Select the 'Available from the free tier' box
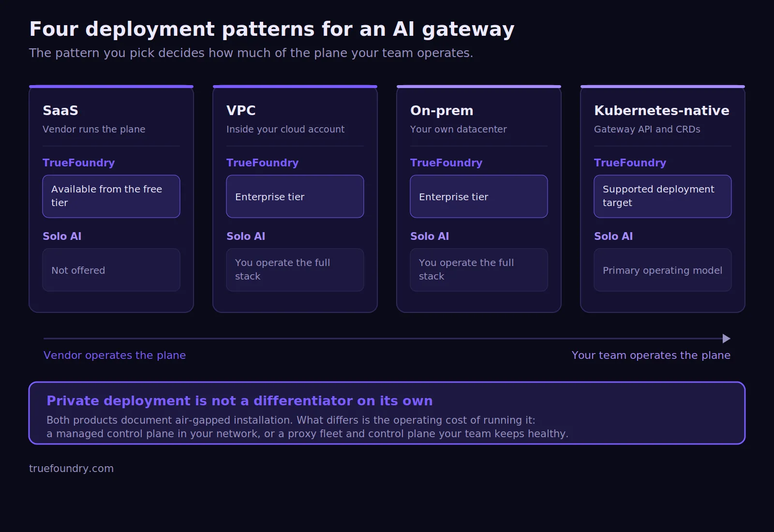Viewport: 774px width, 532px height. tap(111, 196)
